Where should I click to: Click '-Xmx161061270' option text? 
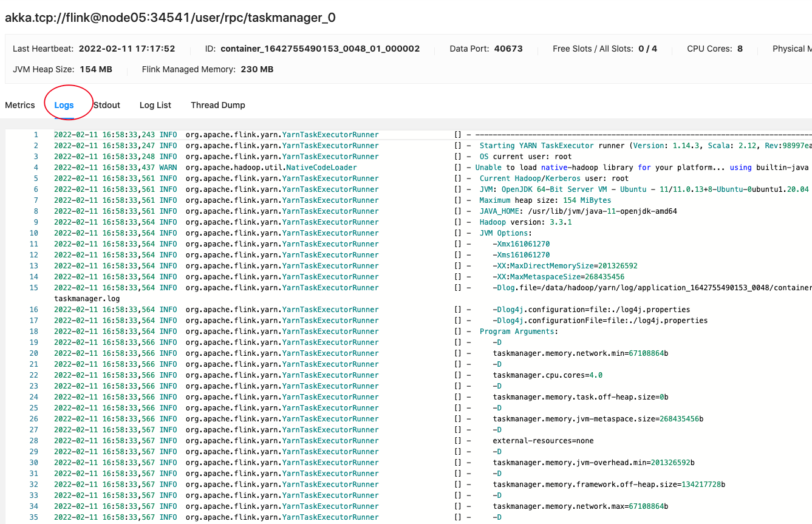tap(521, 244)
